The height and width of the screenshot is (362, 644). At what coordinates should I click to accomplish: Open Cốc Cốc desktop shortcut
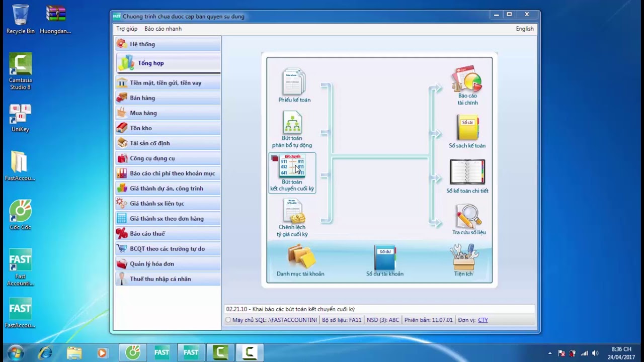tap(21, 215)
